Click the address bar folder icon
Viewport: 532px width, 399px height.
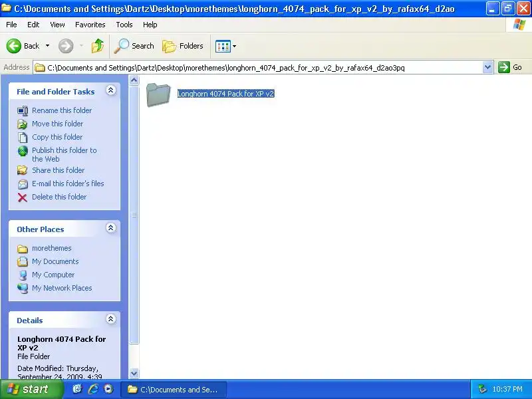[x=40, y=68]
